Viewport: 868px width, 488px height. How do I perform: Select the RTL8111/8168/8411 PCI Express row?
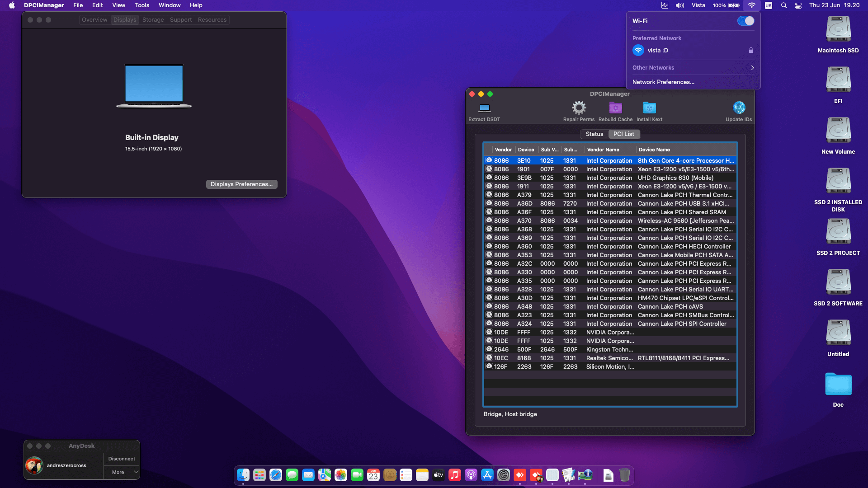(x=610, y=358)
